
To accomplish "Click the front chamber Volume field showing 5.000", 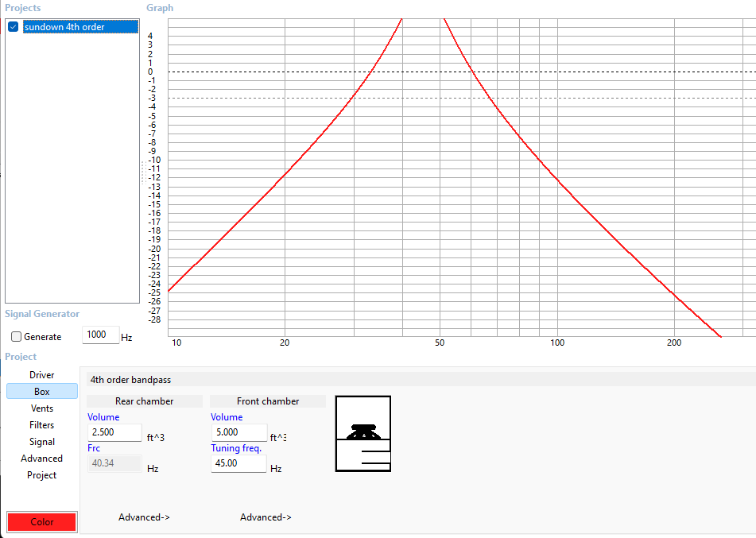I will coord(239,432).
